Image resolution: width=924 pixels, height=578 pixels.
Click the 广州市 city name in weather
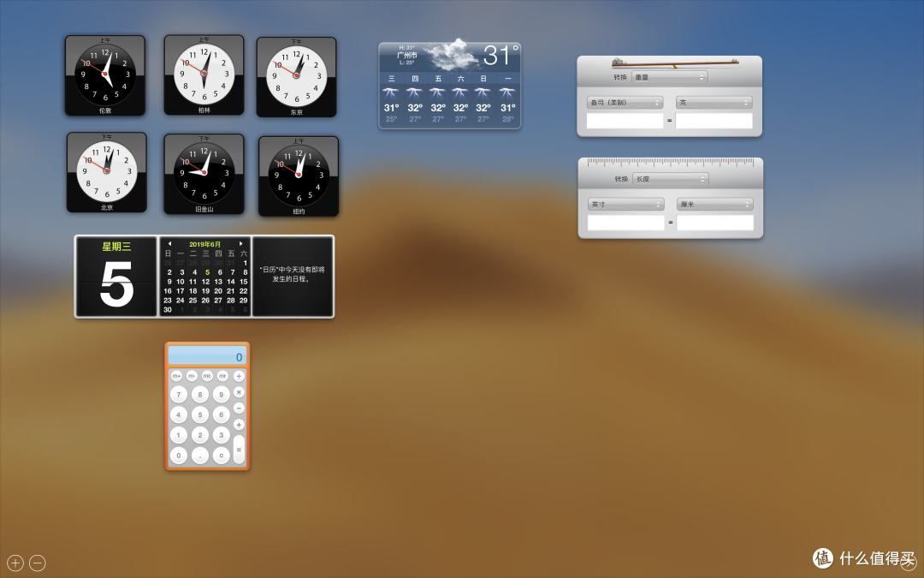pos(406,55)
